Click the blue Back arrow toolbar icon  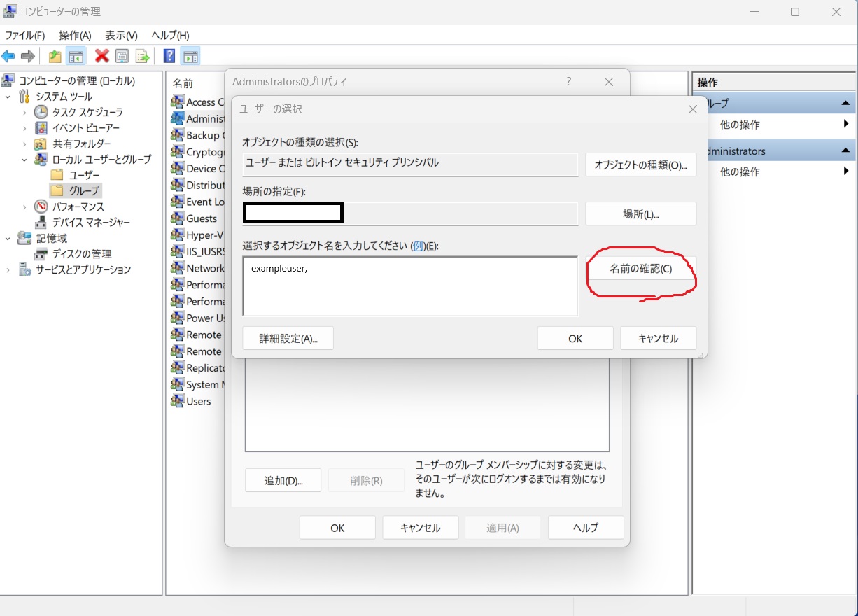[x=8, y=57]
